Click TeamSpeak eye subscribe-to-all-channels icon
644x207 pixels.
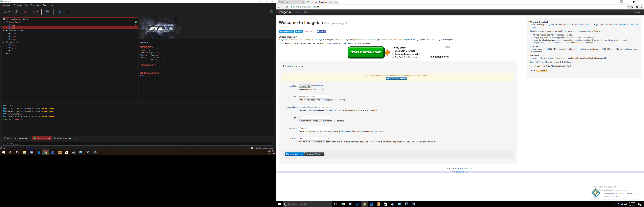(x=47, y=12)
